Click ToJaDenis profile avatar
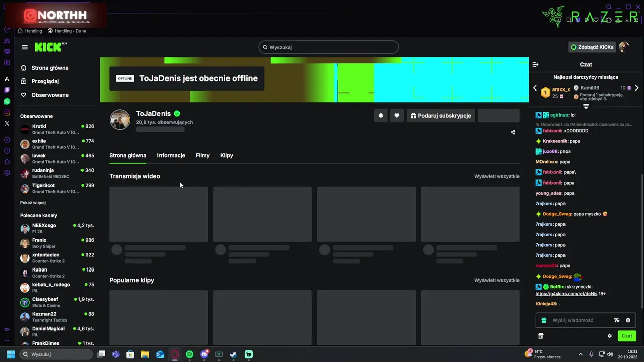 [x=120, y=120]
